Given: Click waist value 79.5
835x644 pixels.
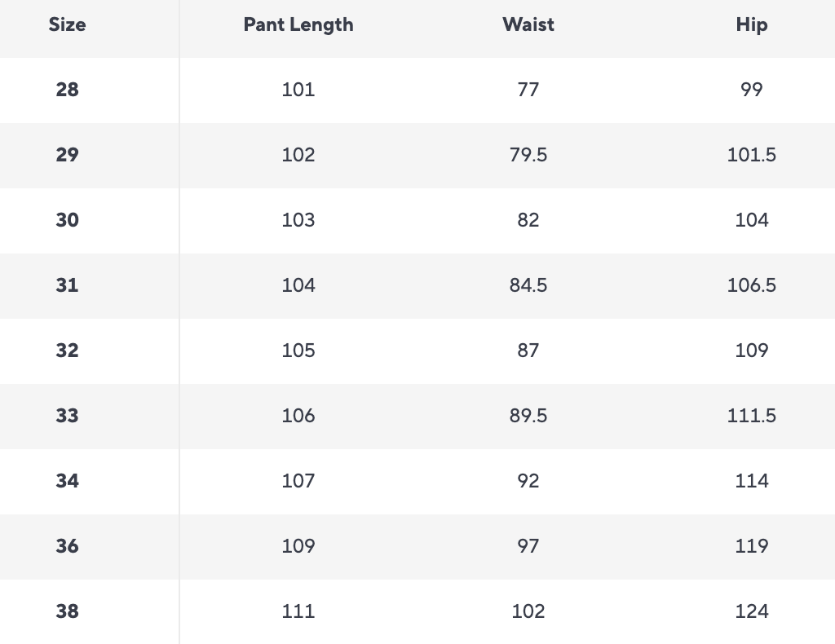Looking at the screenshot, I should pyautogui.click(x=528, y=155).
